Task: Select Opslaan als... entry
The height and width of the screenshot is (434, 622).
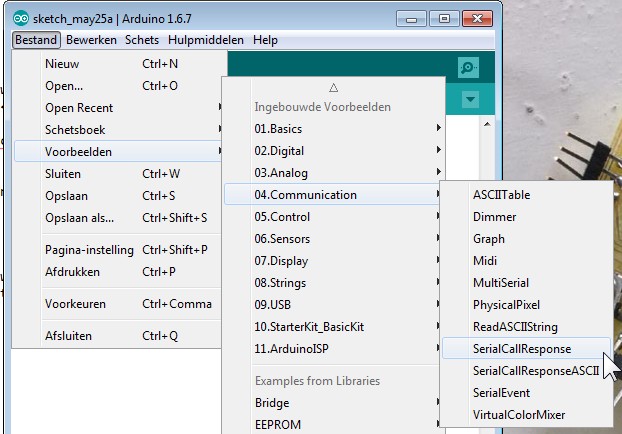Action: pos(117,218)
